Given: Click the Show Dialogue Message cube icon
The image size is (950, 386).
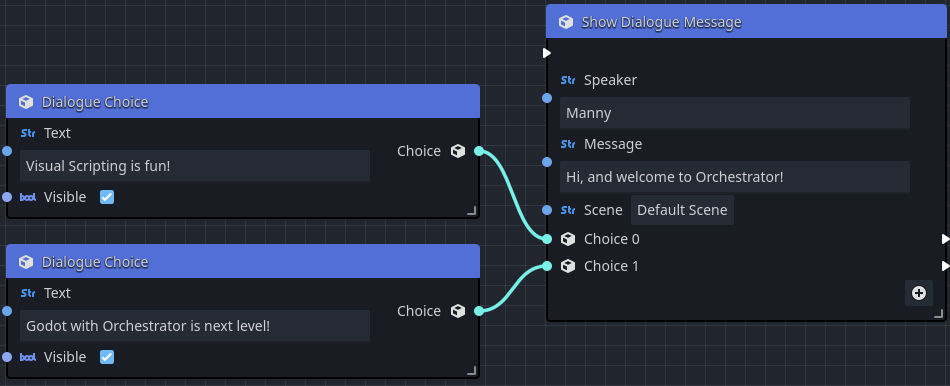Looking at the screenshot, I should (x=565, y=22).
